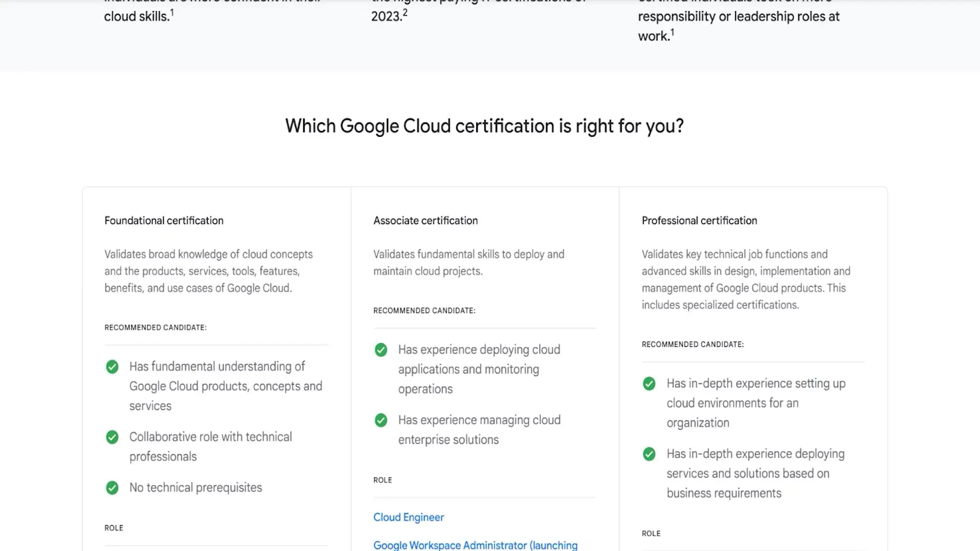Click 'No technical prerequisites' text
The height and width of the screenshot is (551, 980).
click(195, 488)
